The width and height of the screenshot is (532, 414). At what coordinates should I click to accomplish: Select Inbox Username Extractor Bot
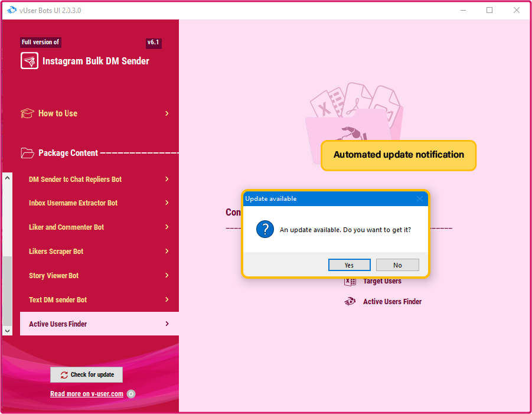point(99,203)
